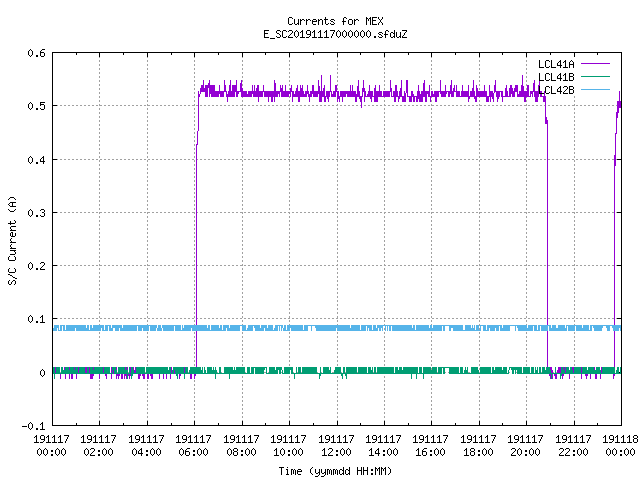Screen dimensions: 640x480
Task: Click the x-axis tick '191117 16:00'
Action: coord(431,446)
